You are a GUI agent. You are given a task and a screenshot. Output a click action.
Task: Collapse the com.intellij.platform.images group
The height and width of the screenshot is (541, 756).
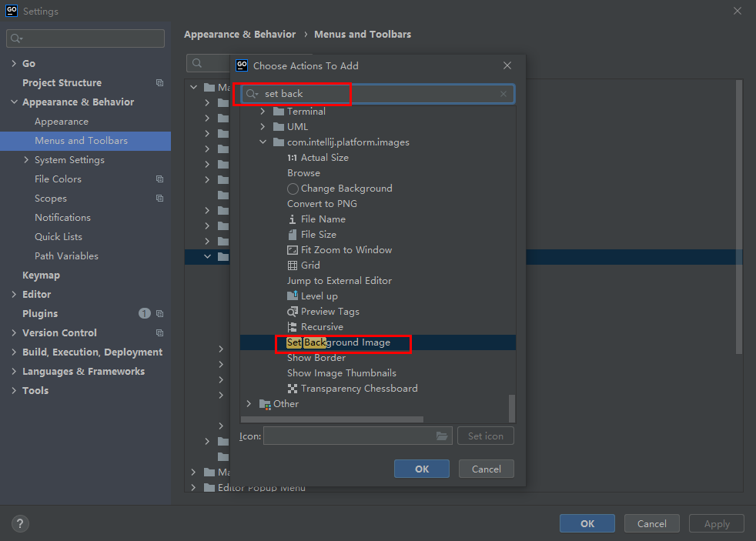point(263,142)
